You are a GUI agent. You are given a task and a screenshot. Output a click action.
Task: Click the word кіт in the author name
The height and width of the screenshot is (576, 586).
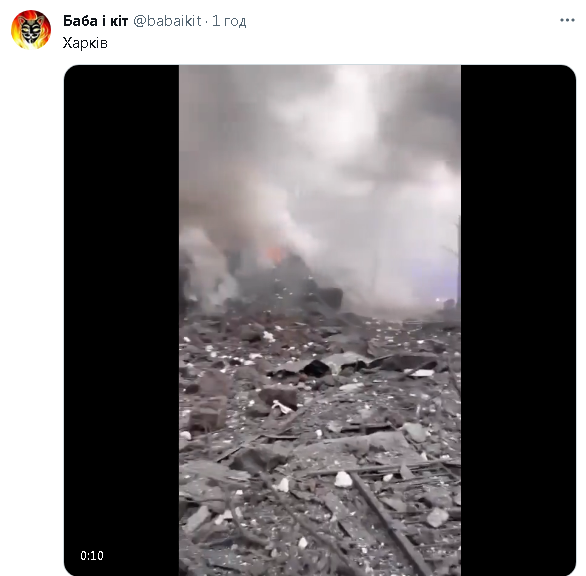pos(119,21)
